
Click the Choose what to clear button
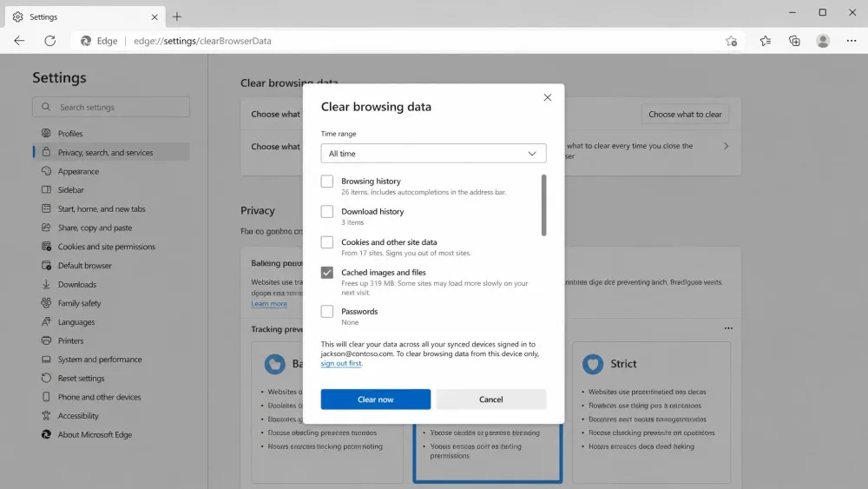point(685,114)
